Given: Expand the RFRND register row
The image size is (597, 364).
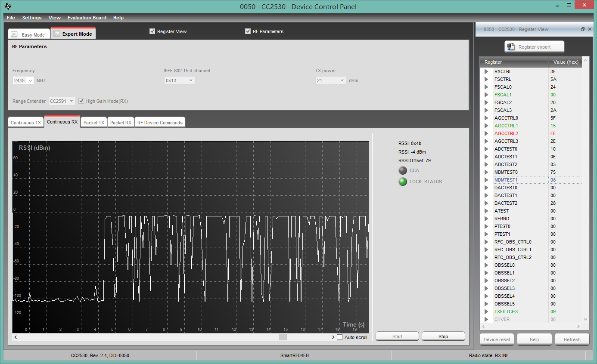Looking at the screenshot, I should (x=486, y=219).
